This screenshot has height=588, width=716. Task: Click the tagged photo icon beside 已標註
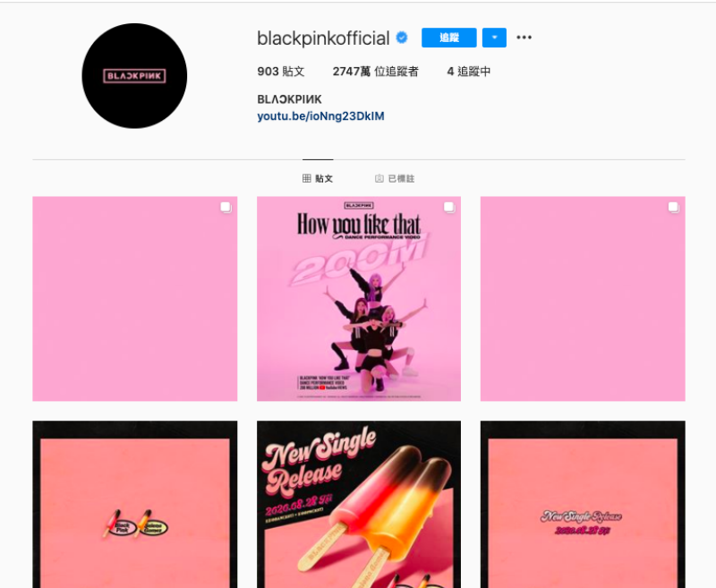point(379,178)
